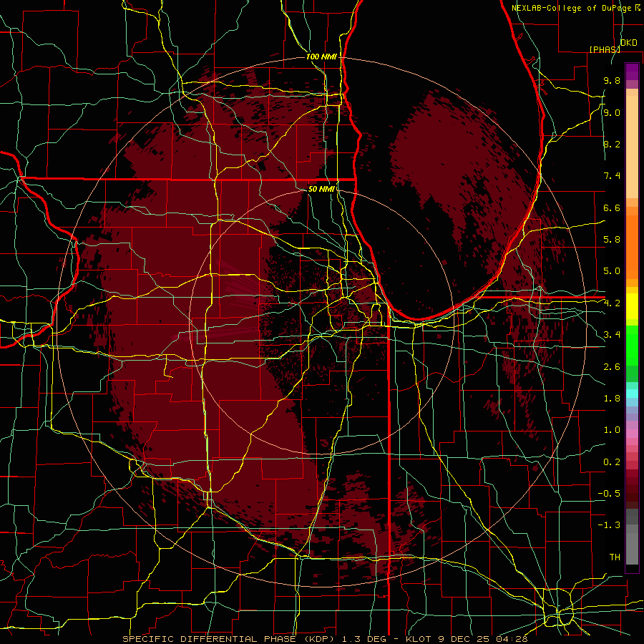Click the 1.0 scale value

pos(612,430)
